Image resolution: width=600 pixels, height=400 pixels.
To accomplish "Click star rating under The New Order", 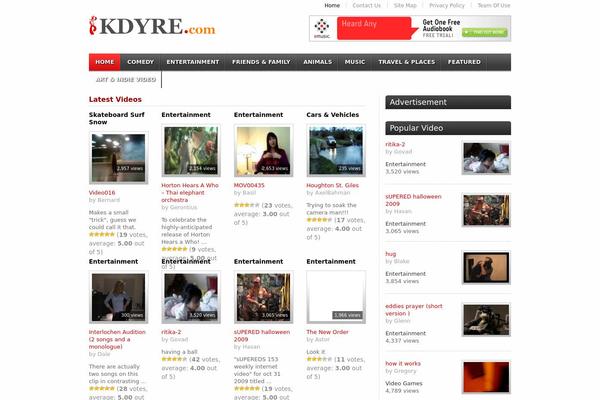I will (x=319, y=359).
